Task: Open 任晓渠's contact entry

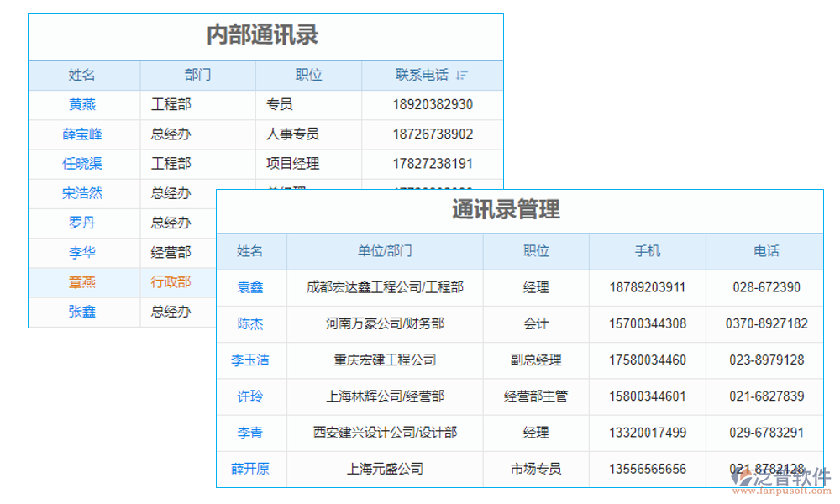Action: (x=83, y=164)
